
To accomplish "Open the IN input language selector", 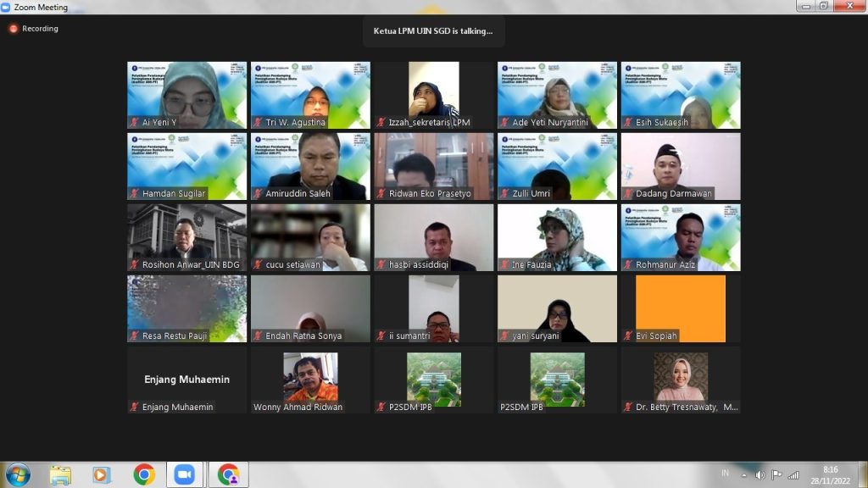I will tap(725, 474).
